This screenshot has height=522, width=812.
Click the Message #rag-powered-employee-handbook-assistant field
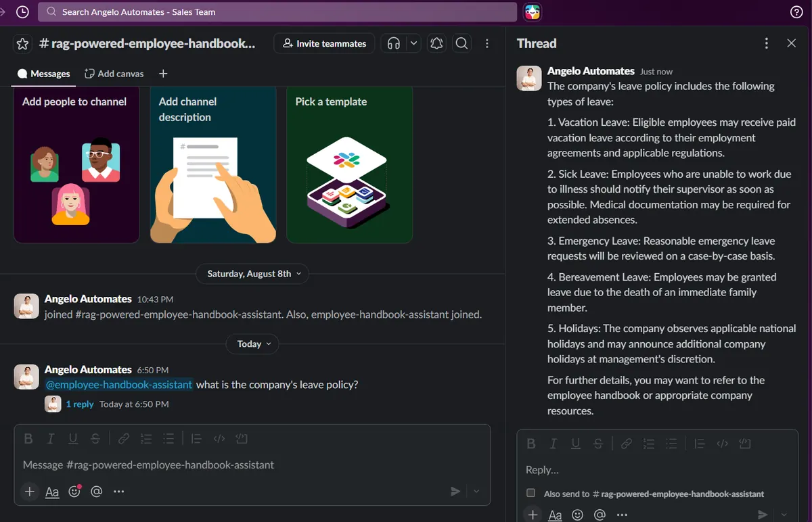coord(252,465)
